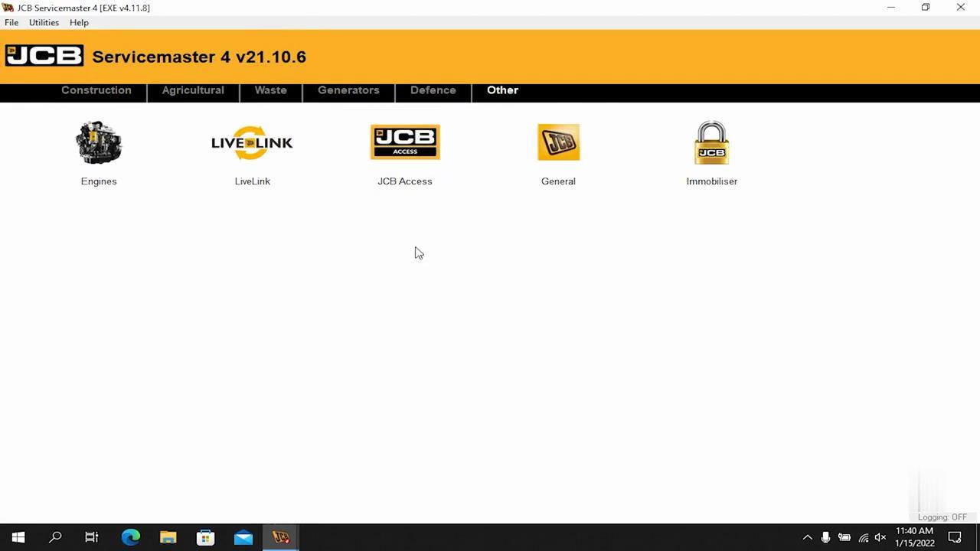Click the Logging: OFF status text
The height and width of the screenshot is (551, 980).
942,517
